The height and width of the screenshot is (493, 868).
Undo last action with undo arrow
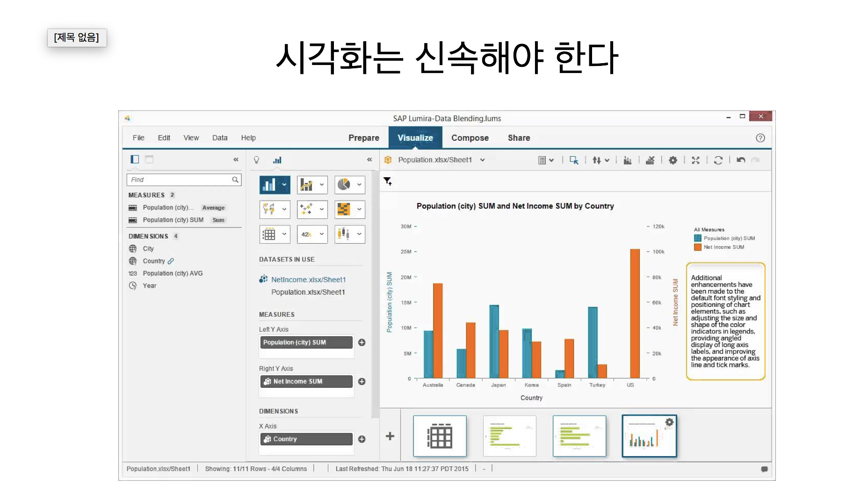[x=741, y=160]
